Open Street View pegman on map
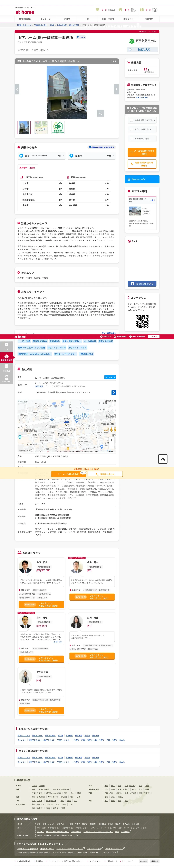The image size is (174, 868). point(111,430)
